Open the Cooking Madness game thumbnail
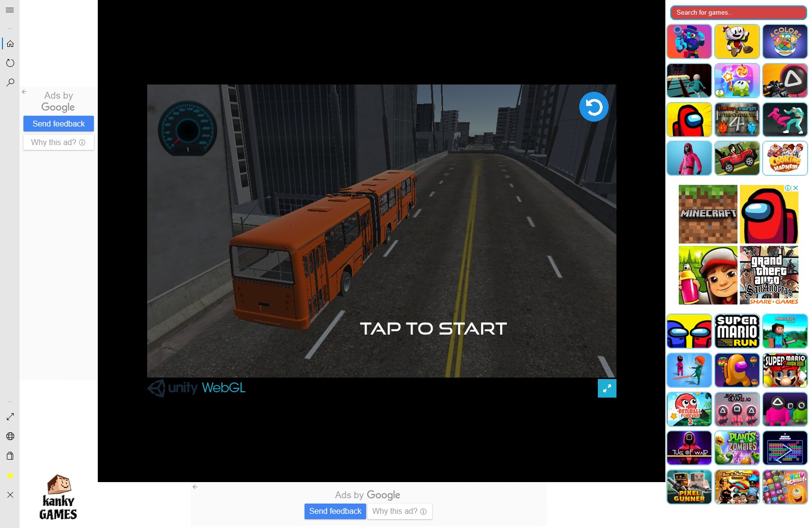812x528 pixels. (785, 158)
